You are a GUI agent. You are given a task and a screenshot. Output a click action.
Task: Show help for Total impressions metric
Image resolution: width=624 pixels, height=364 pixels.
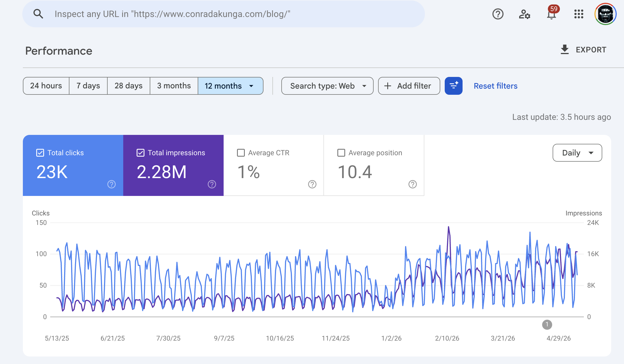[x=212, y=184]
